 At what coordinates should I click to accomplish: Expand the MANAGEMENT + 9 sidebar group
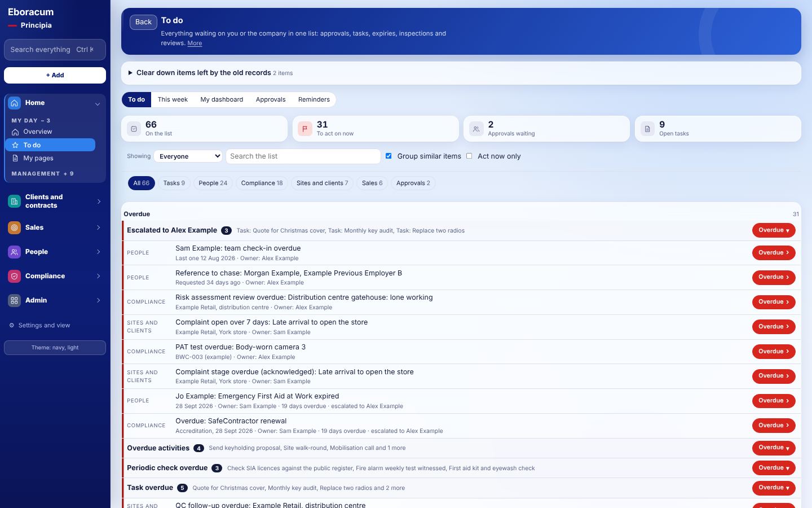click(x=43, y=174)
